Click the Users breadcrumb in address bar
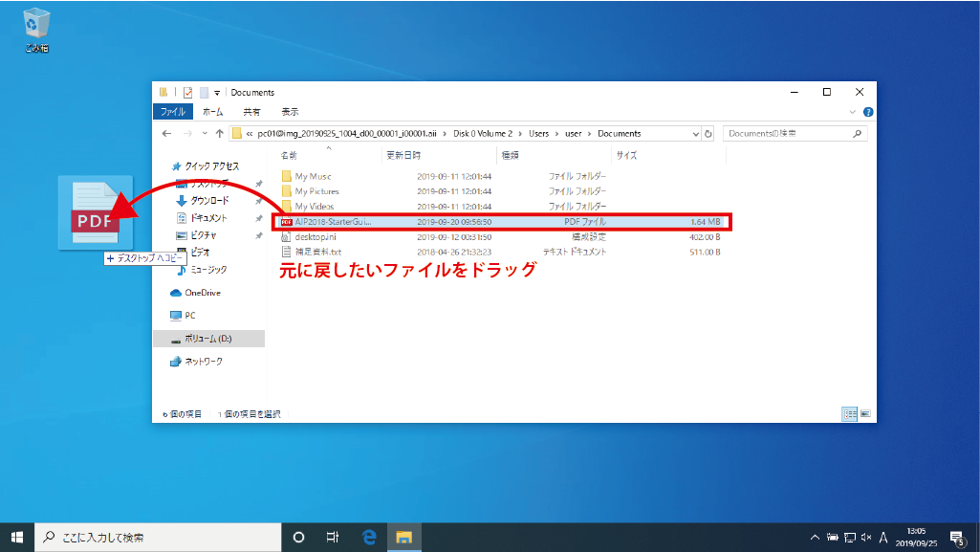Image resolution: width=980 pixels, height=552 pixels. [538, 134]
